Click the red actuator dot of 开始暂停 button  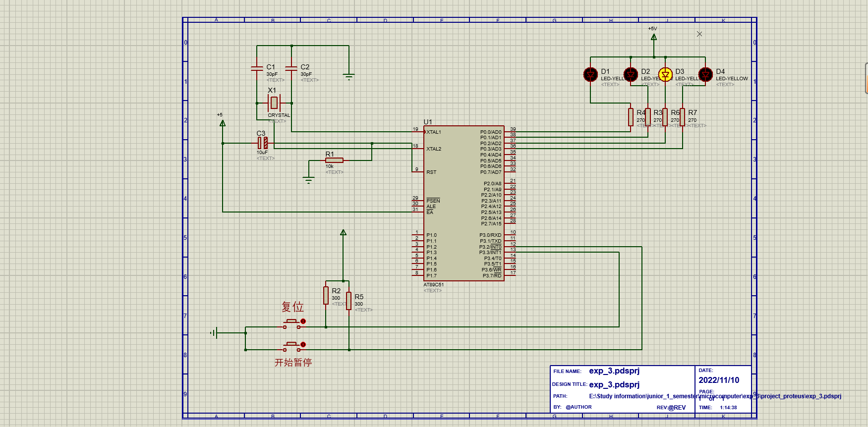click(303, 344)
